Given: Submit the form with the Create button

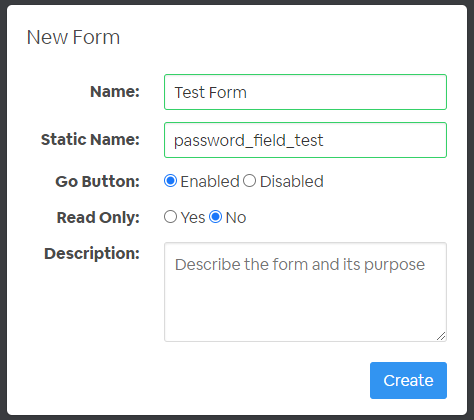Looking at the screenshot, I should [x=408, y=380].
